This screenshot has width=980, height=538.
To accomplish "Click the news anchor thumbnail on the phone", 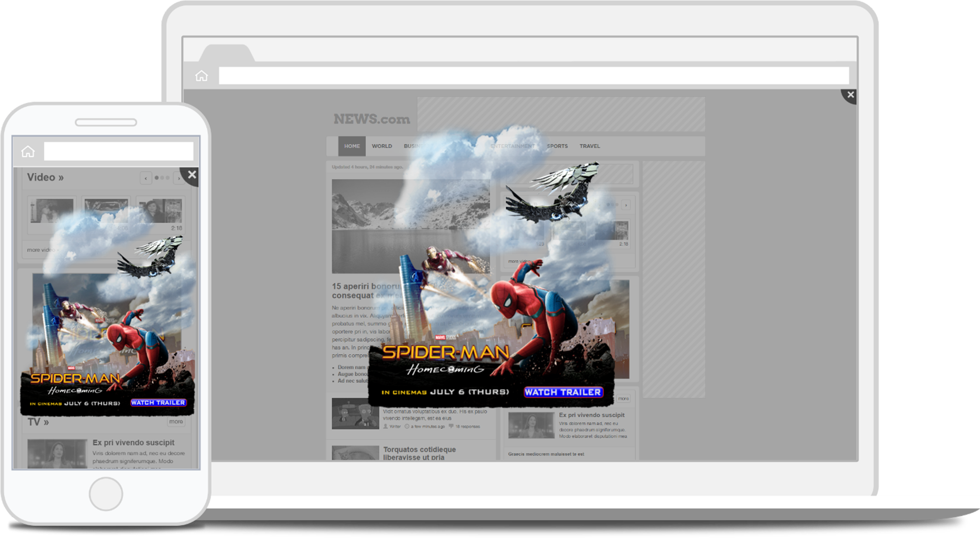I will pyautogui.click(x=57, y=454).
